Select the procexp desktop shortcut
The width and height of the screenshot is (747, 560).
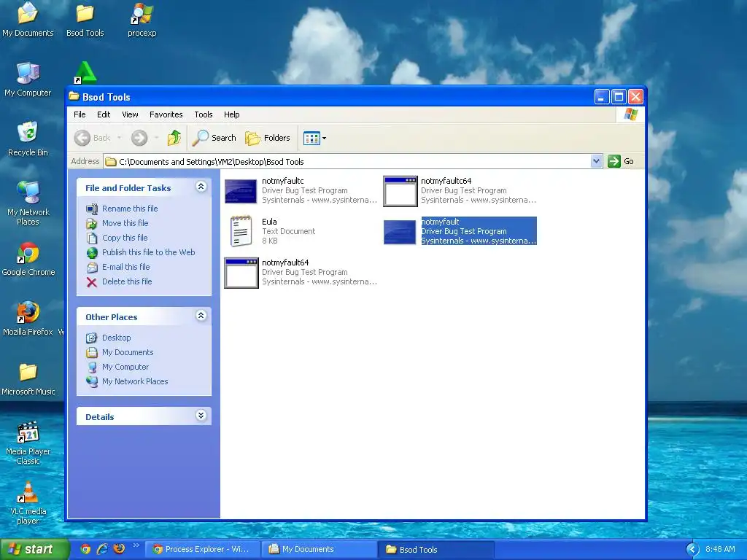(x=142, y=20)
